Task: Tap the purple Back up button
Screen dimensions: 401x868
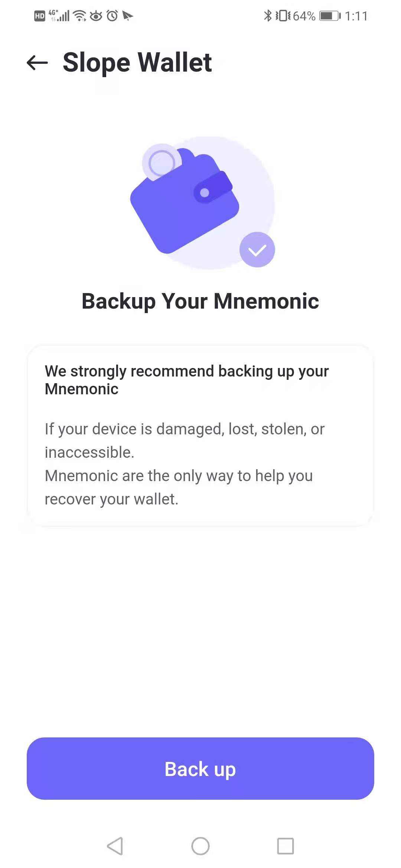Action: pyautogui.click(x=200, y=768)
